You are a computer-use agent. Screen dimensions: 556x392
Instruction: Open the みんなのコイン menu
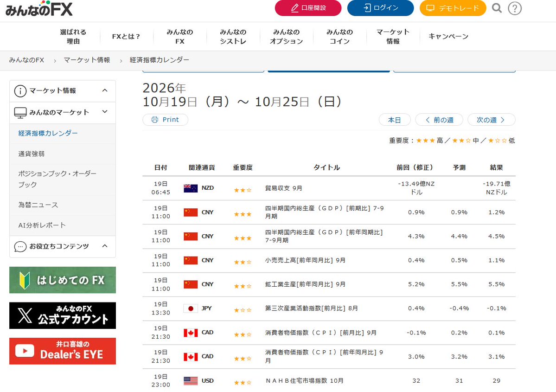coord(340,37)
